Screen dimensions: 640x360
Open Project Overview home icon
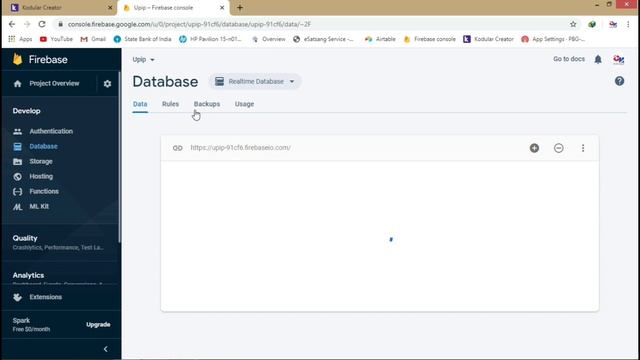[x=18, y=84]
